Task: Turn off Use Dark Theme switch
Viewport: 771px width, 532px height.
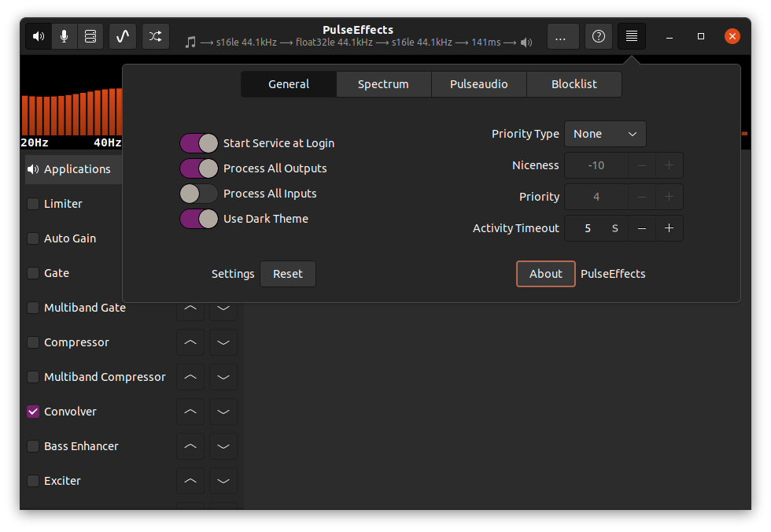Action: point(198,219)
